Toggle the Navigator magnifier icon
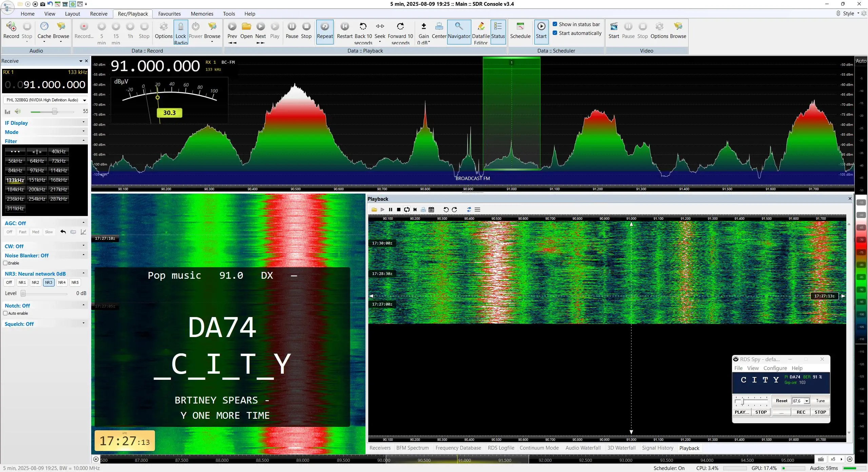 point(459,26)
